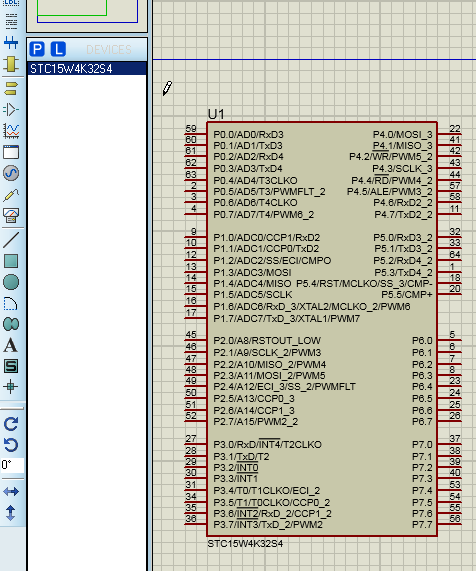Select the Active Popup mode tool
The width and height of the screenshot is (476, 571).
(x=11, y=152)
